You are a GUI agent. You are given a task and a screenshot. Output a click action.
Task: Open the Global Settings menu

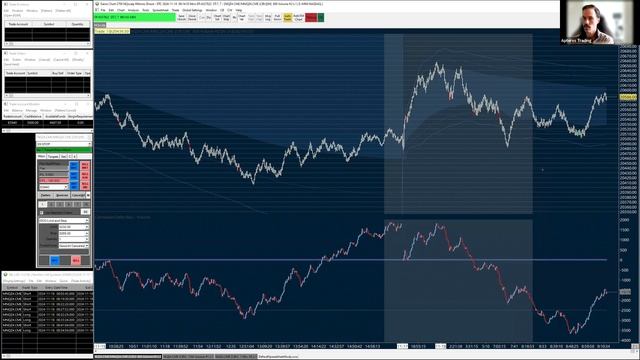192,10
